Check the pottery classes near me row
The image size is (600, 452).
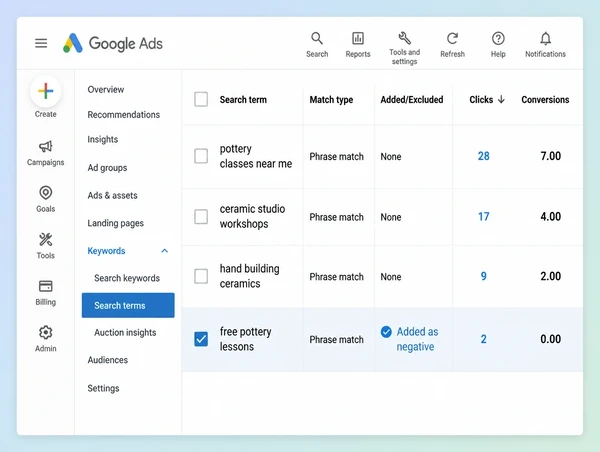(x=201, y=156)
